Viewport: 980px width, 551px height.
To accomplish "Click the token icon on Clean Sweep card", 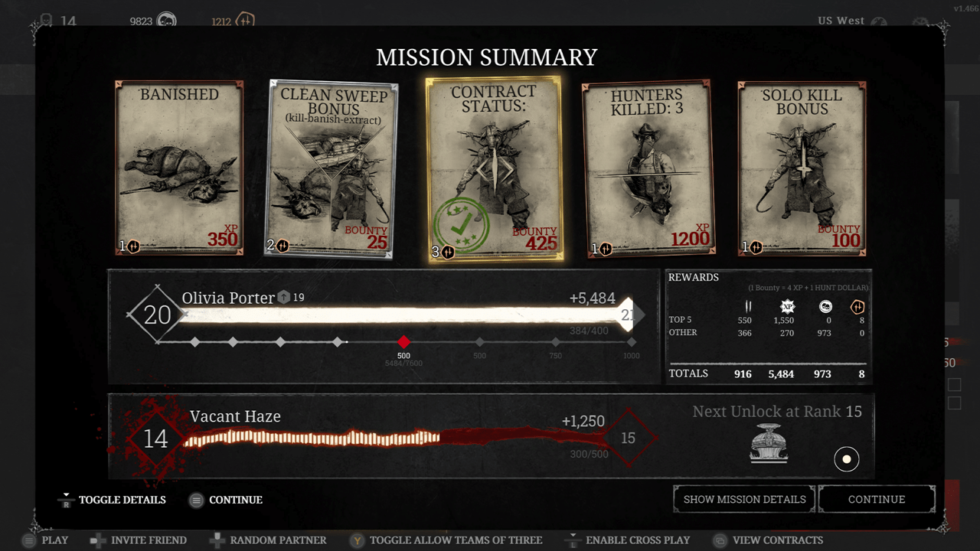I will pos(283,246).
